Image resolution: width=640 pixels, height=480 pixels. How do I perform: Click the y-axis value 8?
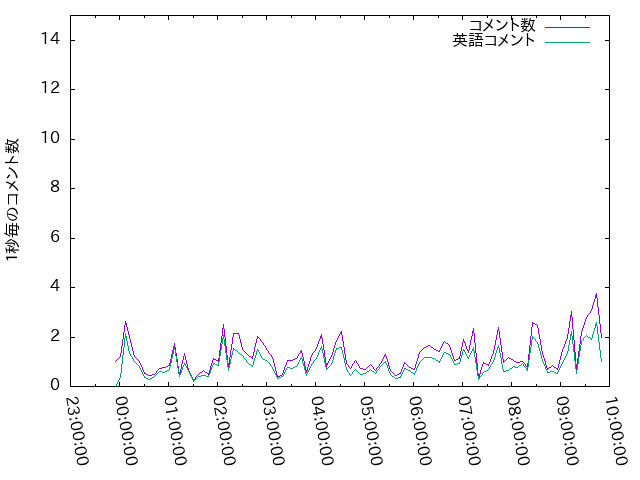[x=55, y=187]
